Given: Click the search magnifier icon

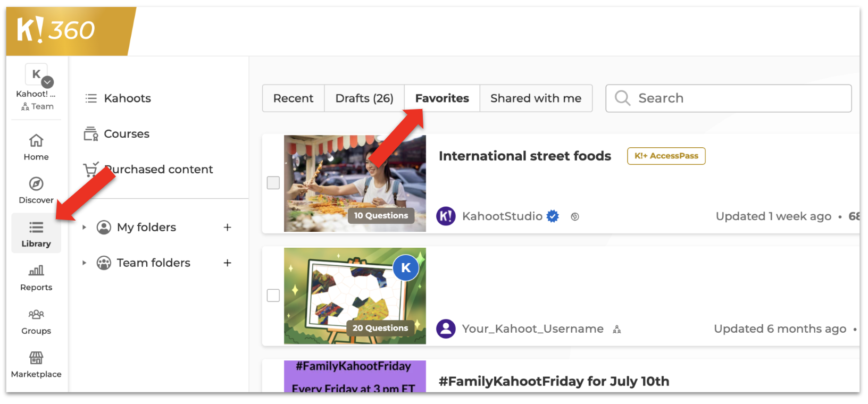Looking at the screenshot, I should [622, 98].
